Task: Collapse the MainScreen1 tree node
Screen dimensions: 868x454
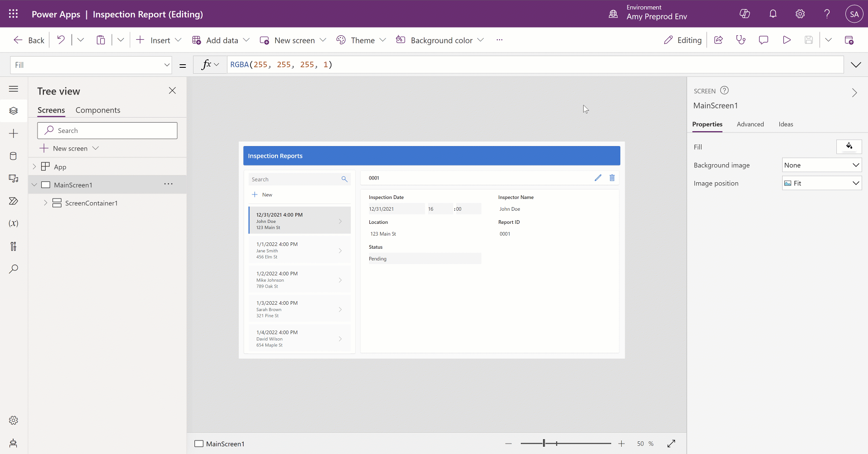Action: click(x=34, y=185)
